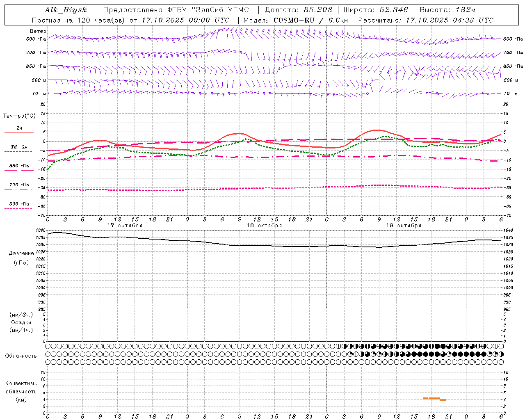Click the red line sample under 2м legend
The height and width of the screenshot is (420, 525).
19,133
